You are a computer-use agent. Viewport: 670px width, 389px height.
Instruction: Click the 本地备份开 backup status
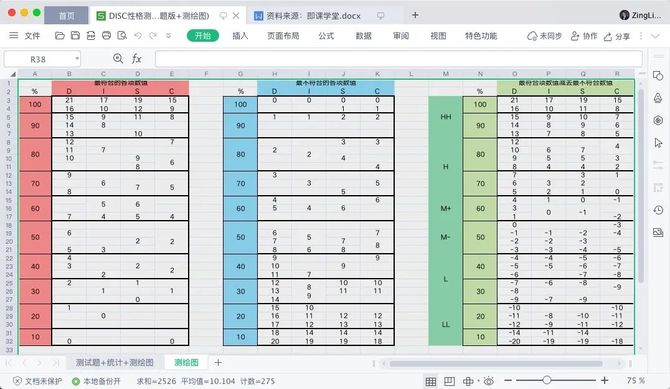pos(96,381)
